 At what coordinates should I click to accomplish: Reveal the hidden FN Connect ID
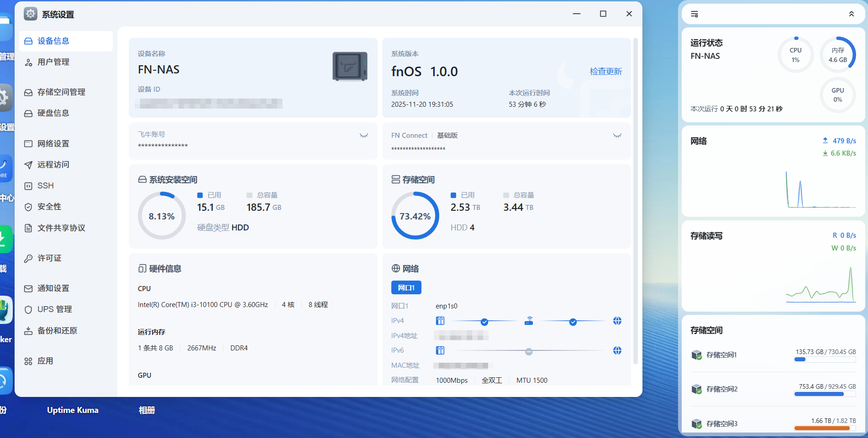click(617, 136)
